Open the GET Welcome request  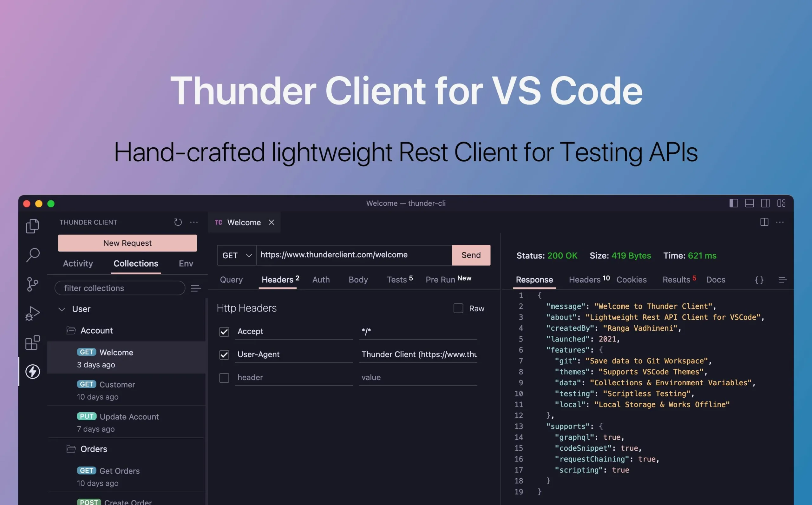pos(126,358)
